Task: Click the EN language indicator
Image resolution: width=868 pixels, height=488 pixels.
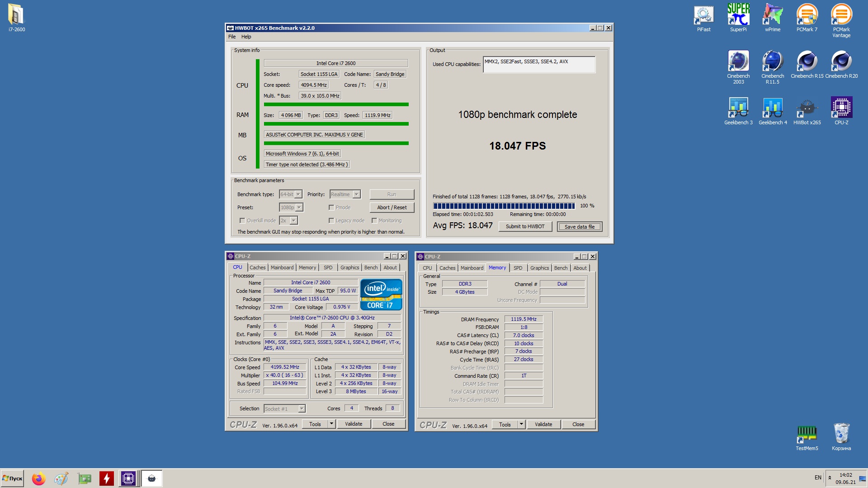Action: (x=818, y=478)
